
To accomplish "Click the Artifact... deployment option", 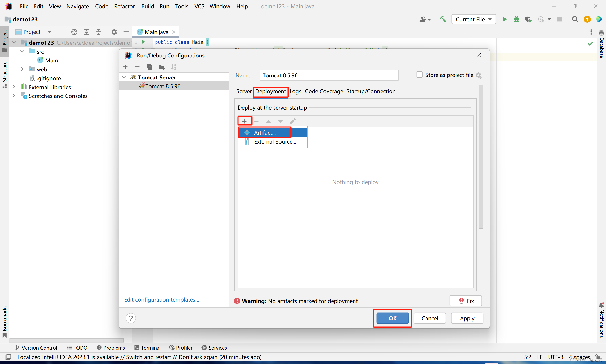I will click(x=264, y=132).
